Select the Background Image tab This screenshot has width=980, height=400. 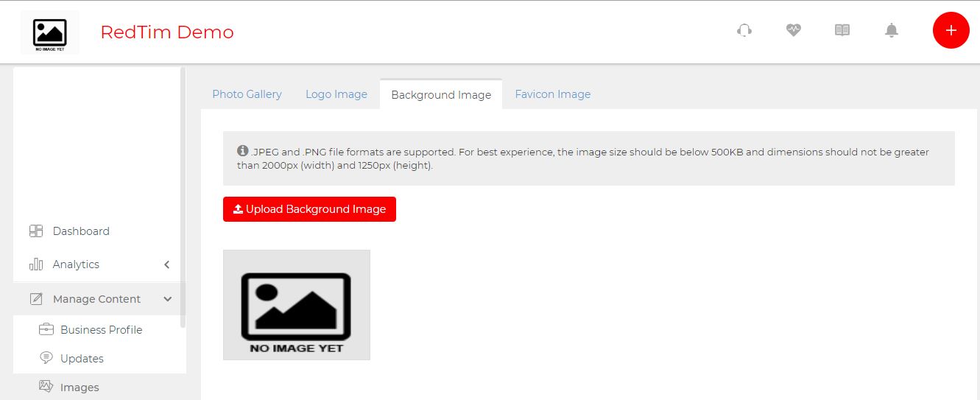coord(441,94)
